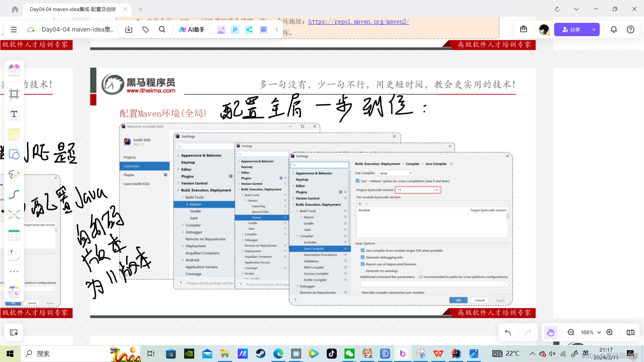This screenshot has height=362, width=644.
Task: Open AI助手 assistant
Action: tap(192, 29)
